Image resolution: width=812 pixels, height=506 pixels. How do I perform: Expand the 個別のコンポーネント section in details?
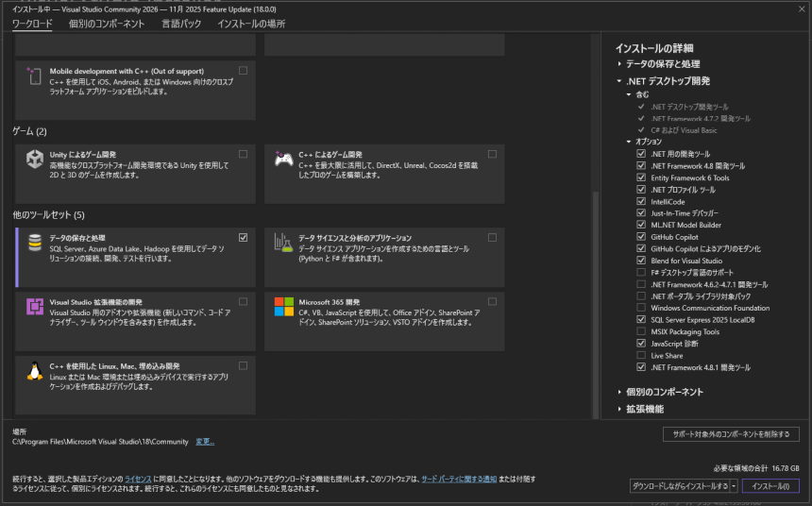click(x=620, y=392)
